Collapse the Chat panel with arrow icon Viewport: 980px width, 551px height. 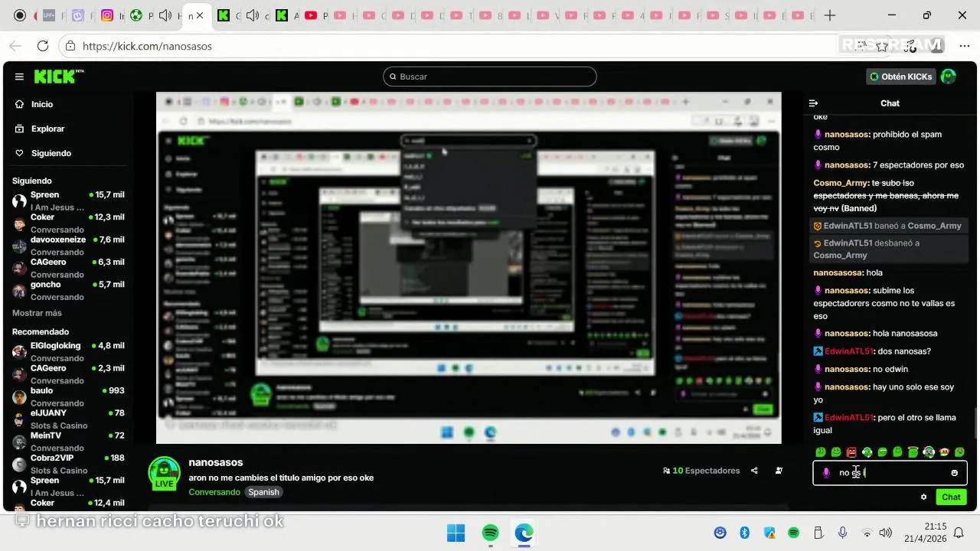[x=814, y=103]
